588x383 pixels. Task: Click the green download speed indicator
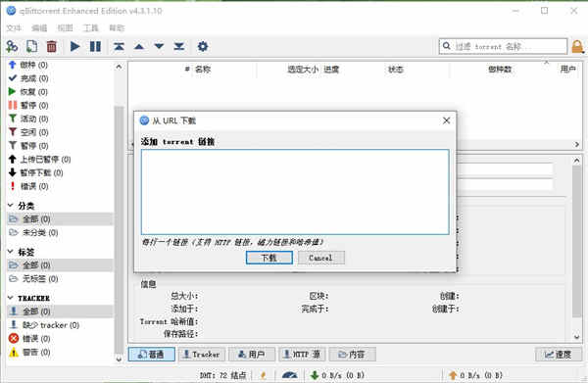(337, 375)
